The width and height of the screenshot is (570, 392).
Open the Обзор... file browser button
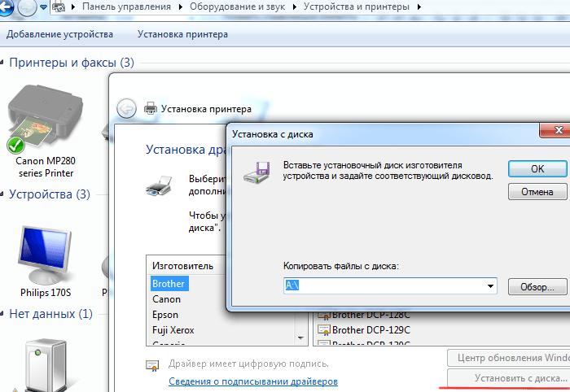click(x=537, y=287)
